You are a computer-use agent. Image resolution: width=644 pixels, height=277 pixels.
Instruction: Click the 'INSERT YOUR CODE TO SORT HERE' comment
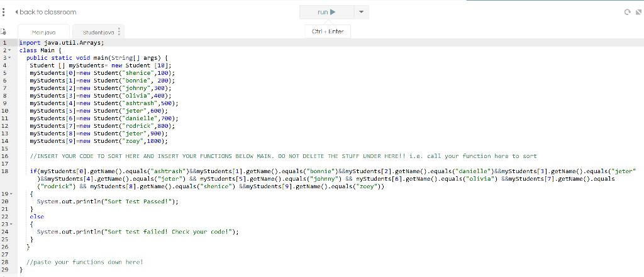284,156
